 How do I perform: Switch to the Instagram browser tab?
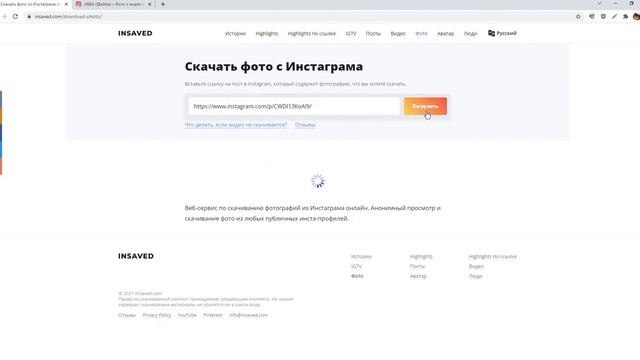[113, 4]
